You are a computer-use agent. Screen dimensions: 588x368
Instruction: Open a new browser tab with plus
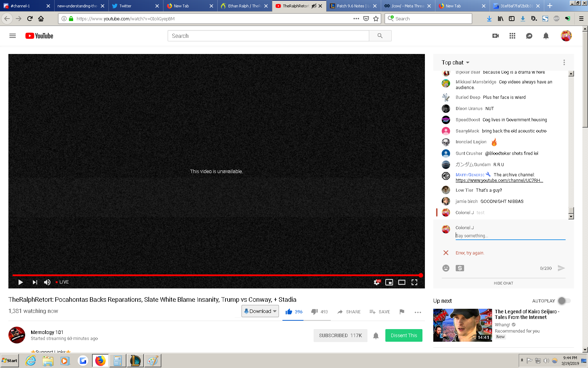click(550, 6)
